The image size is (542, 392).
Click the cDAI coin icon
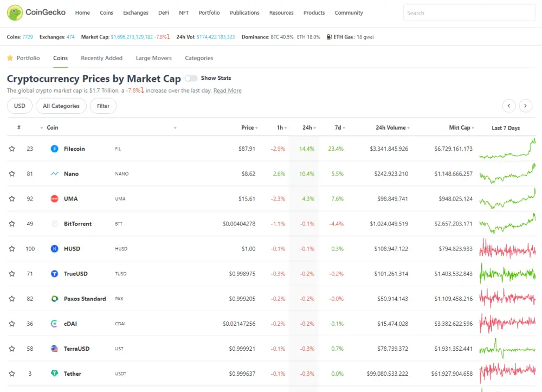[54, 324]
